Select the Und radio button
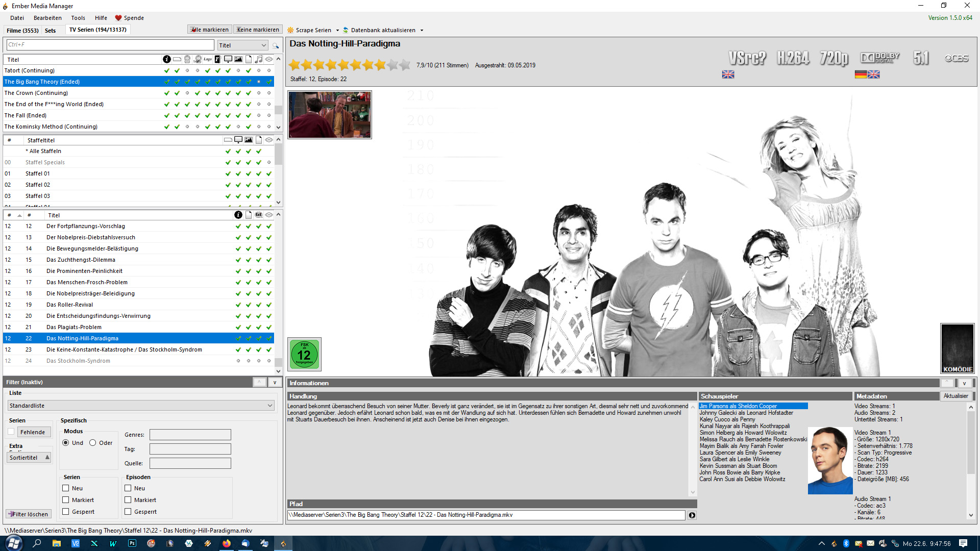 click(x=66, y=443)
